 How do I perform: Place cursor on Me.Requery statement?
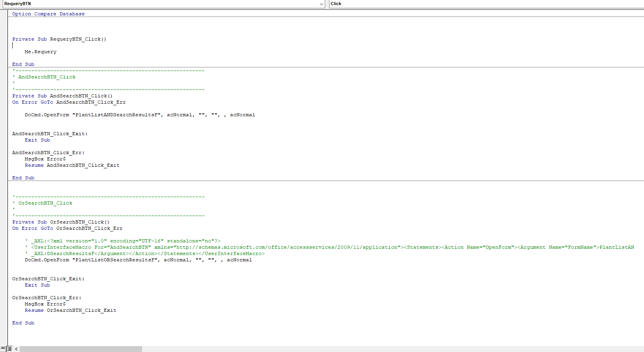40,52
